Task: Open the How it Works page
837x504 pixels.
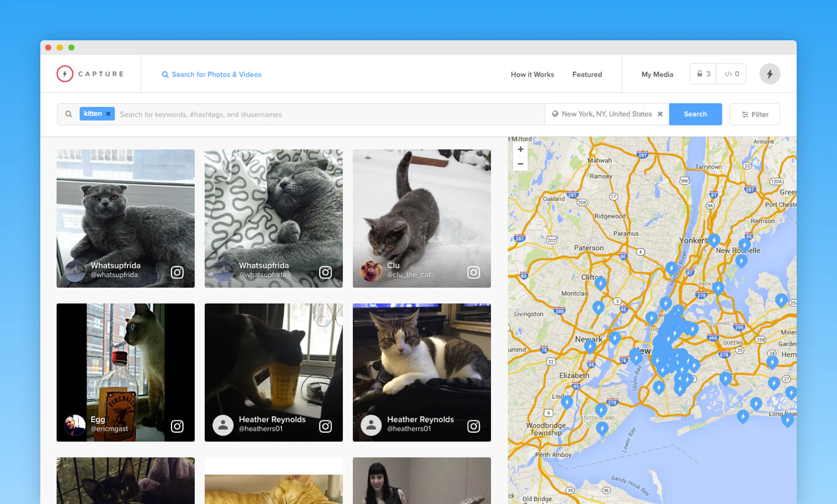Action: [x=532, y=74]
